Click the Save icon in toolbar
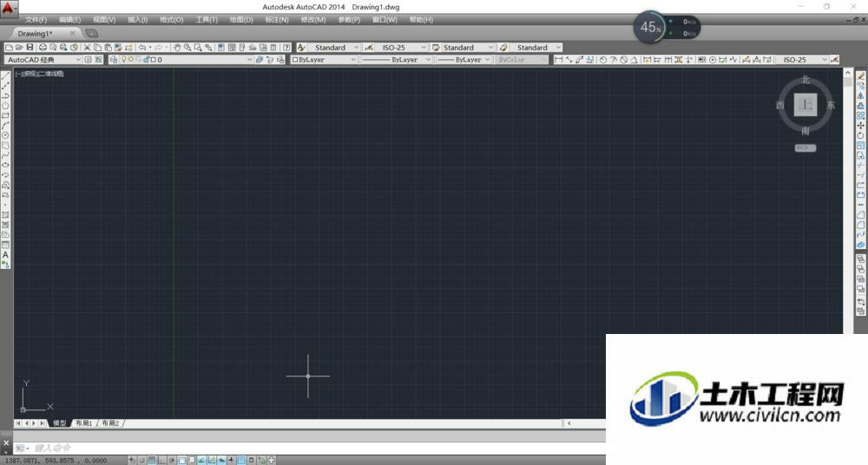The height and width of the screenshot is (465, 868). (x=30, y=48)
